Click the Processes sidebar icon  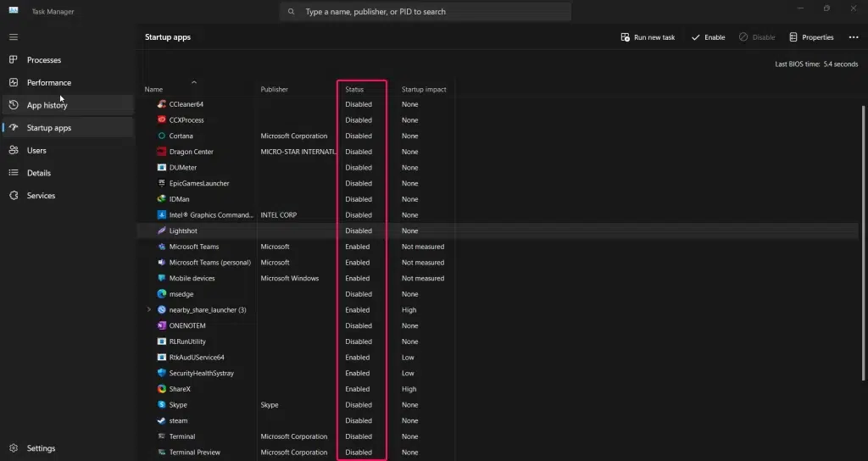14,59
